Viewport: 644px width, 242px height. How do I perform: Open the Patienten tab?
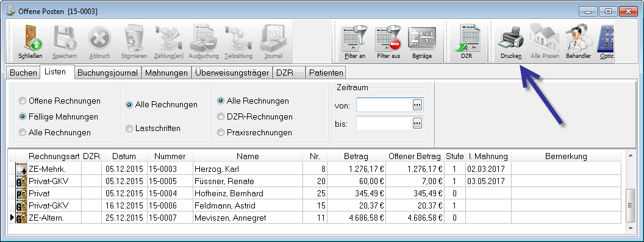pyautogui.click(x=326, y=73)
